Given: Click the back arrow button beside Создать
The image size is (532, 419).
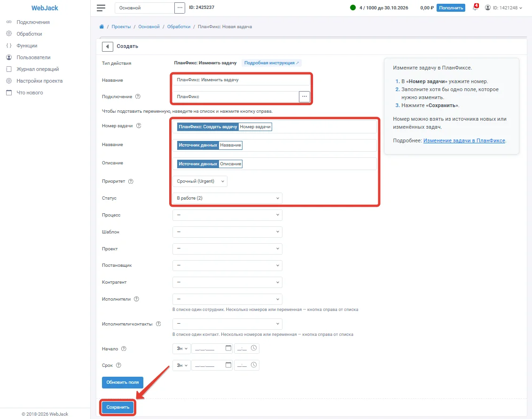Looking at the screenshot, I should point(108,47).
